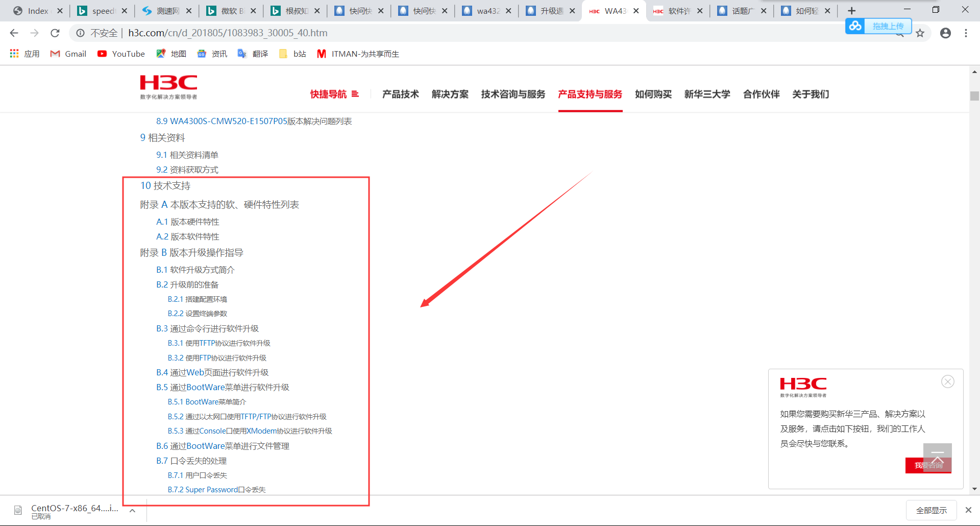Open link B.4 通过Web页面进行软件升级
Screen dimensions: 980x526
coord(212,372)
